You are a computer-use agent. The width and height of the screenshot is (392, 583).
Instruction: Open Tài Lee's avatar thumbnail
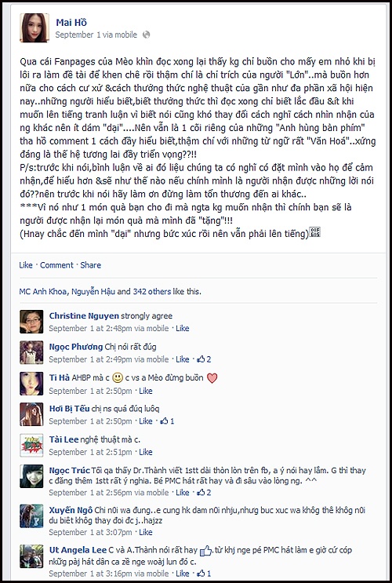[31, 445]
